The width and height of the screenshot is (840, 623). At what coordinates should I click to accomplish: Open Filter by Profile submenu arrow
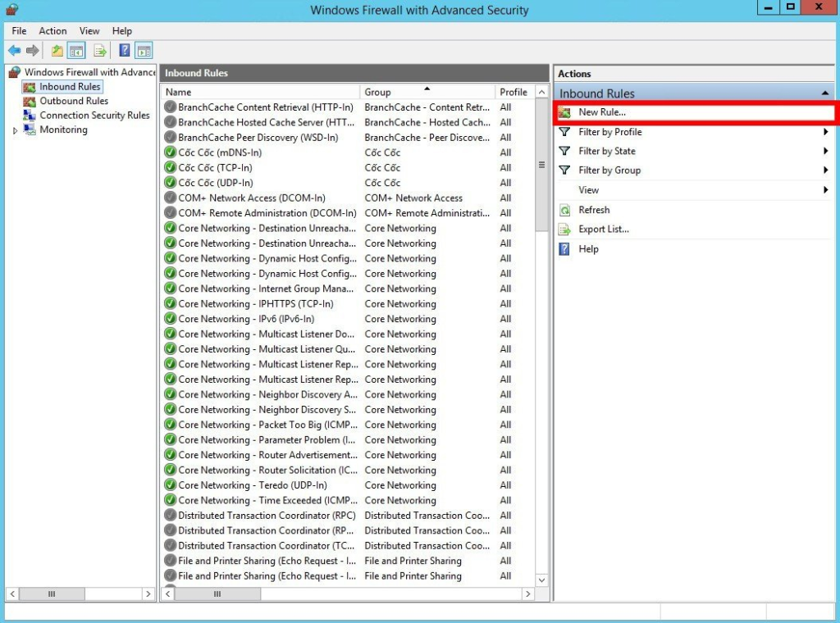(825, 132)
